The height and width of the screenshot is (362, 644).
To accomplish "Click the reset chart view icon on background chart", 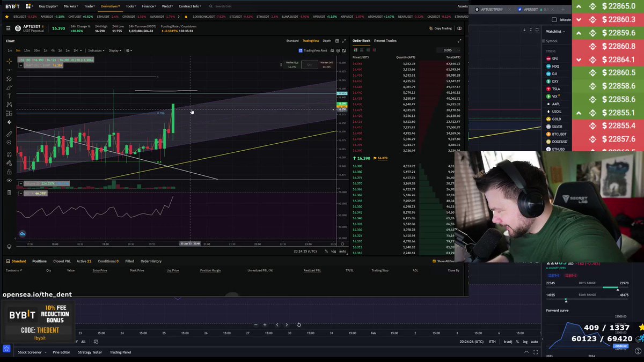I will 299,324.
